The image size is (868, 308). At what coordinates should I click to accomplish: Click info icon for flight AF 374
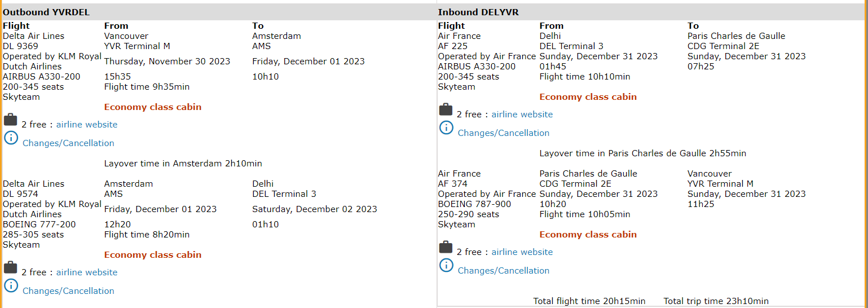coord(446,265)
